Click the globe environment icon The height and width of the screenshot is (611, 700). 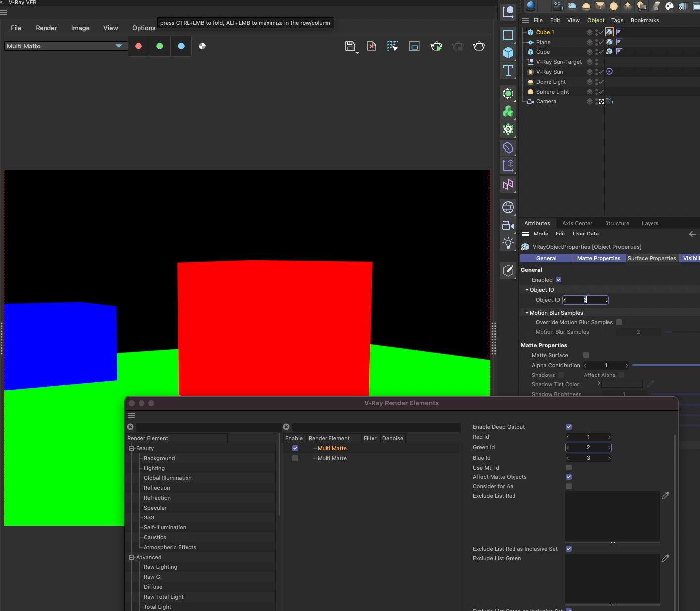pyautogui.click(x=508, y=207)
